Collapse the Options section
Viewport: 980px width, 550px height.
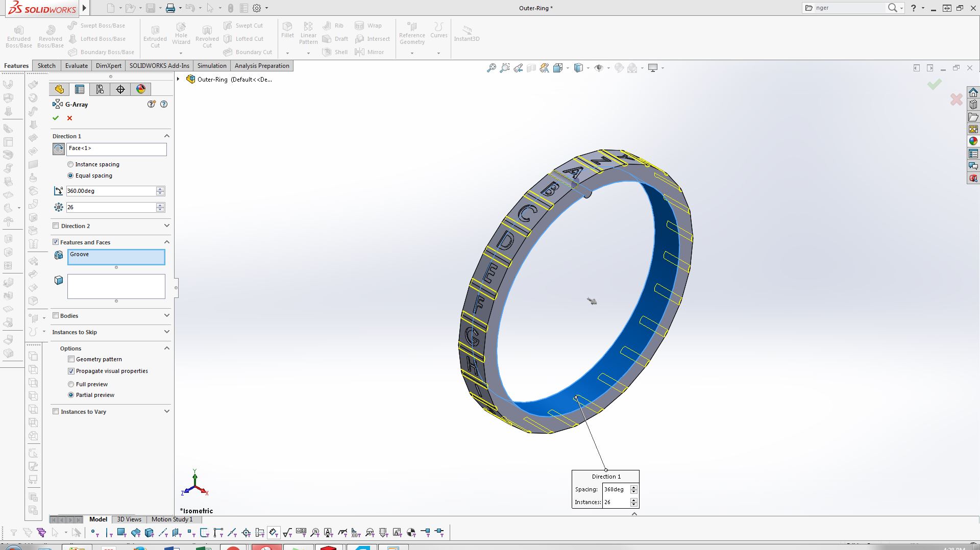[166, 348]
